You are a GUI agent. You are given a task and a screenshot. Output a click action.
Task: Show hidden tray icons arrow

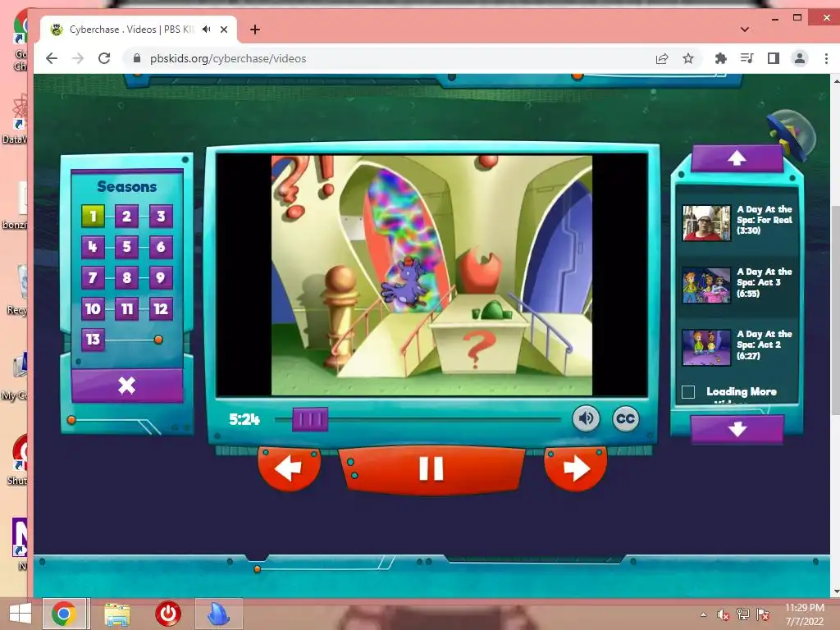(703, 614)
